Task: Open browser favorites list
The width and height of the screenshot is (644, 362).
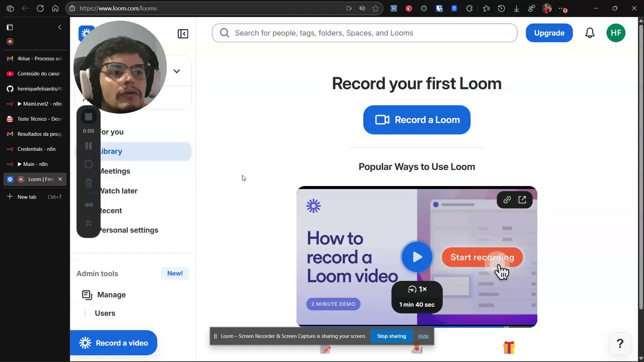Action: point(486,9)
